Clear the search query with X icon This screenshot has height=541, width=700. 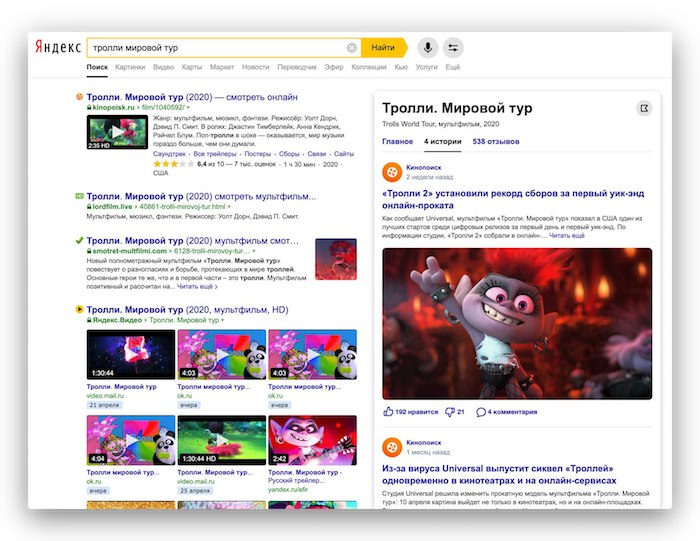(x=352, y=48)
